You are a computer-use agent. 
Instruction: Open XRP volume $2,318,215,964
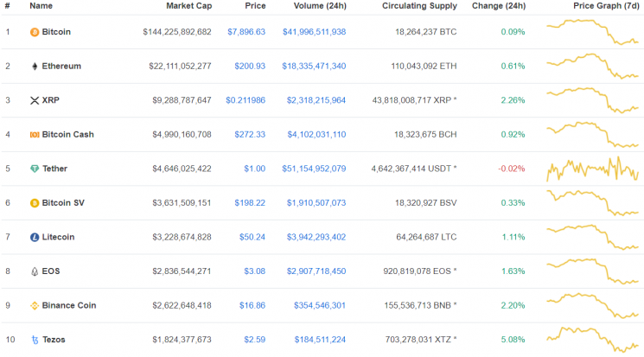tap(316, 100)
